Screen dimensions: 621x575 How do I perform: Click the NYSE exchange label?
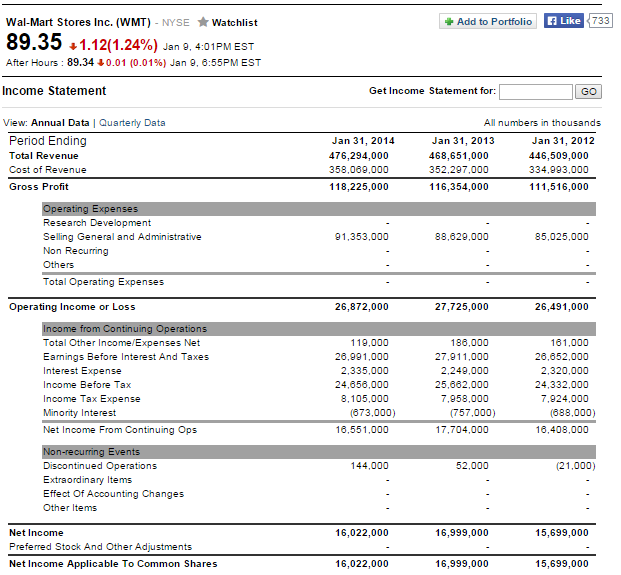176,23
